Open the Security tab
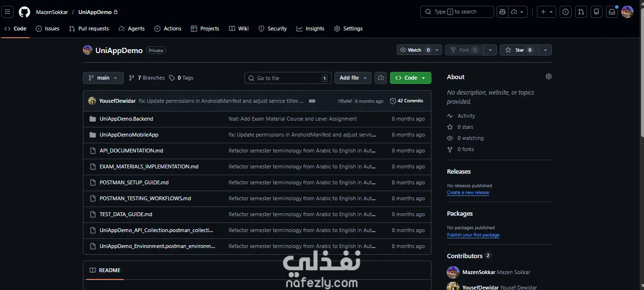644x290 pixels. click(273, 28)
